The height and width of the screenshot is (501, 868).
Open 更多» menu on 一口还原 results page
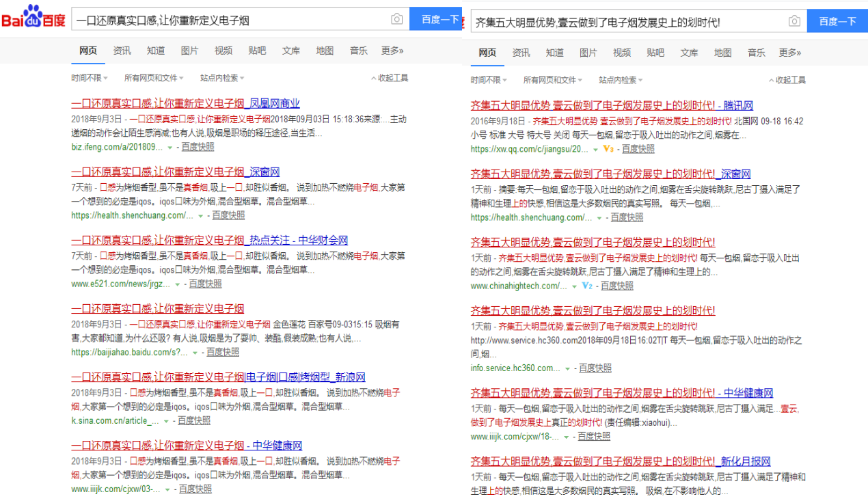click(392, 51)
